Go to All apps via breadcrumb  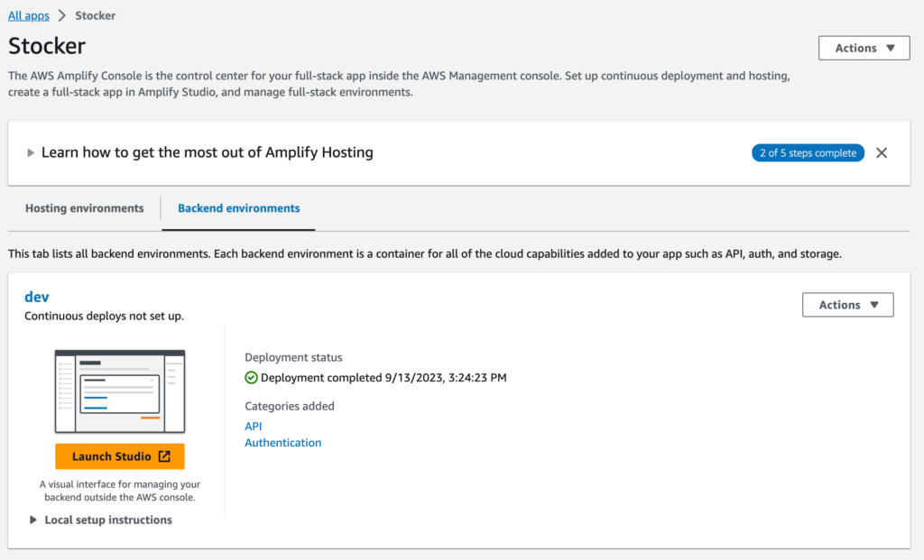click(29, 16)
